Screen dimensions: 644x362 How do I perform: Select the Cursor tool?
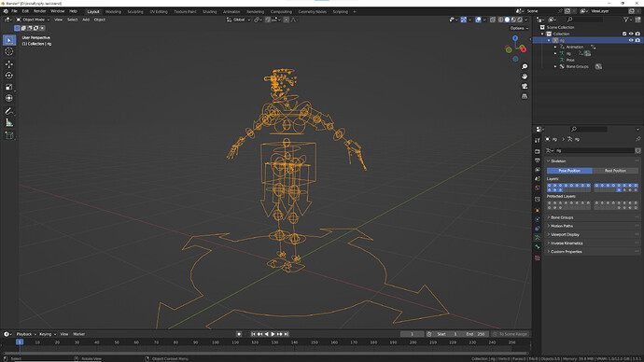[x=9, y=51]
